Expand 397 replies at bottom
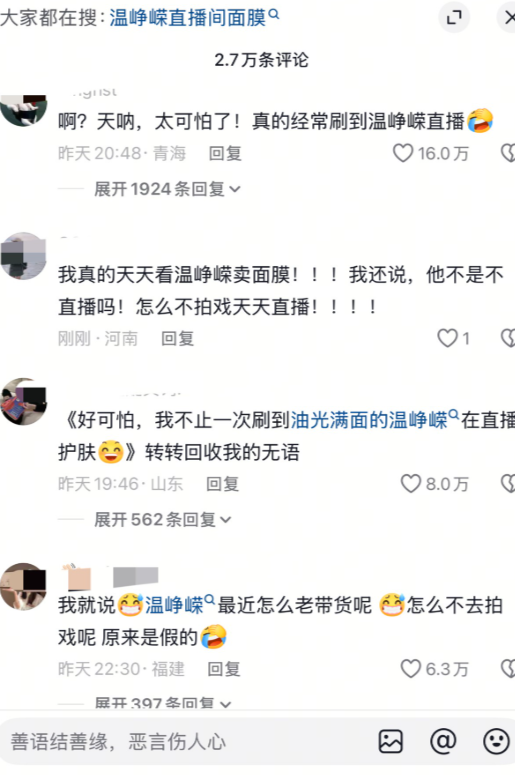515x775 pixels. coord(163,702)
